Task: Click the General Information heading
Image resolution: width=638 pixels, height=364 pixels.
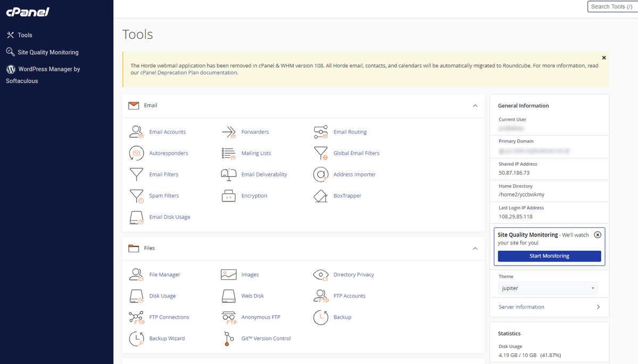Action: point(523,106)
